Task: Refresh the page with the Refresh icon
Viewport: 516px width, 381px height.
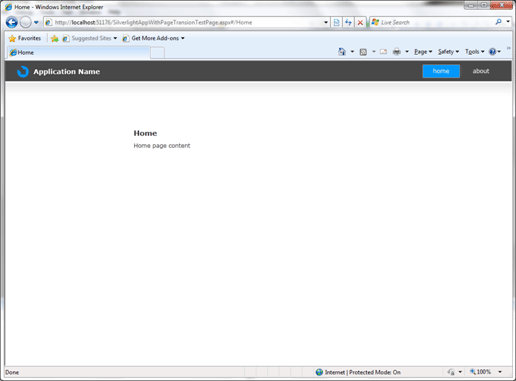Action: tap(348, 22)
